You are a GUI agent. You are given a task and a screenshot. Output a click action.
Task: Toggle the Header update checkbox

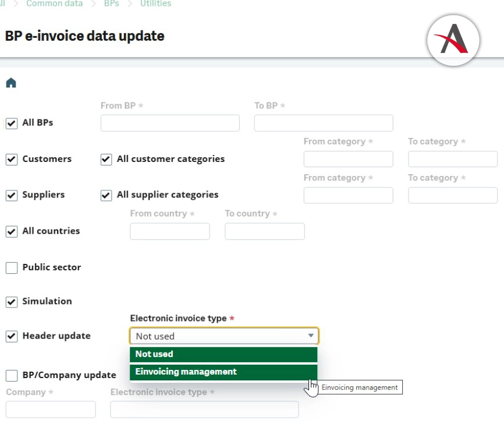[x=12, y=337]
